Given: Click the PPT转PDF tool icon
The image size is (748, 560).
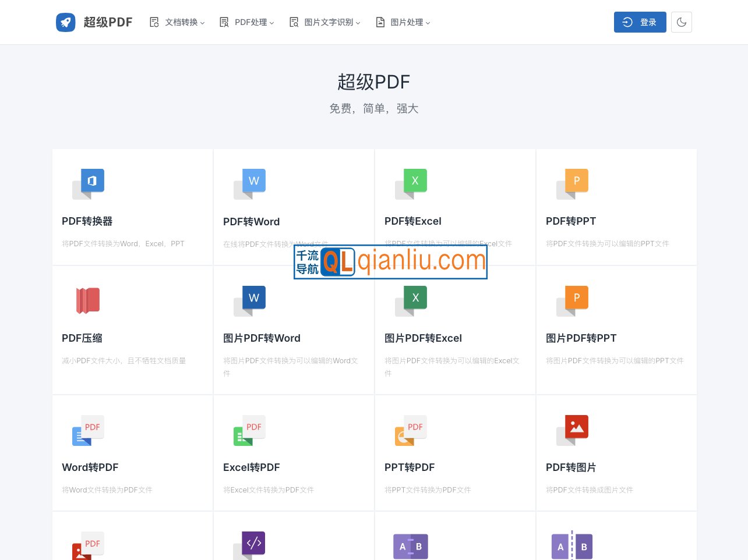Looking at the screenshot, I should pos(410,430).
